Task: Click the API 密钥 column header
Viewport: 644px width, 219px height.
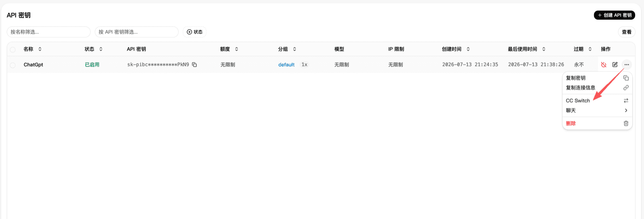Action: point(136,49)
